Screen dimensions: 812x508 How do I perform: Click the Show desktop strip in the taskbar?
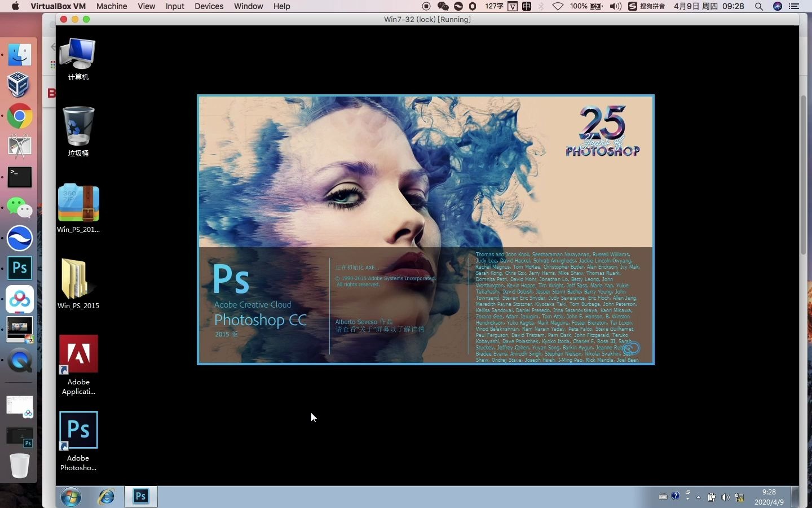[x=795, y=497]
